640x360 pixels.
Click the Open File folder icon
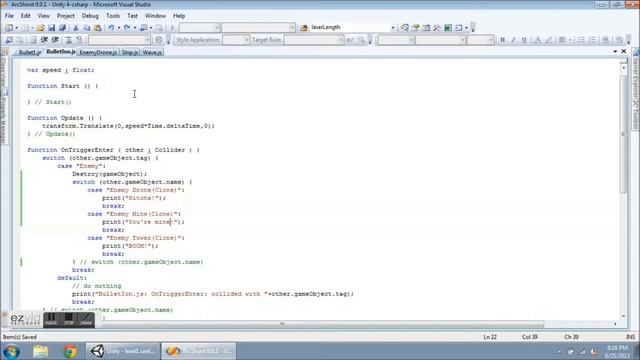coord(40,28)
